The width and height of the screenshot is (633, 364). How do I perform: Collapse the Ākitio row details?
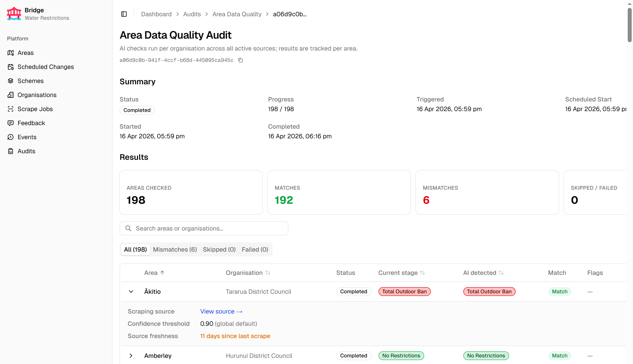tap(131, 292)
